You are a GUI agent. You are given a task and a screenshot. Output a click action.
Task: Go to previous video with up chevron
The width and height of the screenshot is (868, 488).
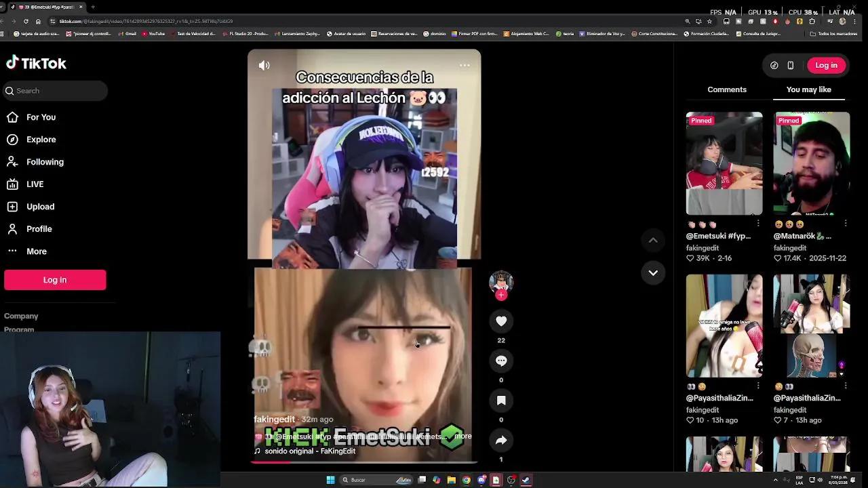point(653,240)
